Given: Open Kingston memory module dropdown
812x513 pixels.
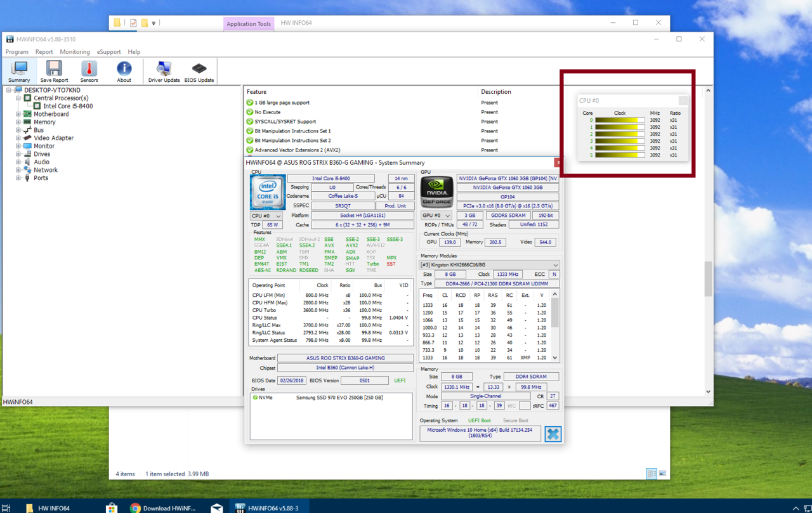Looking at the screenshot, I should pos(489,264).
